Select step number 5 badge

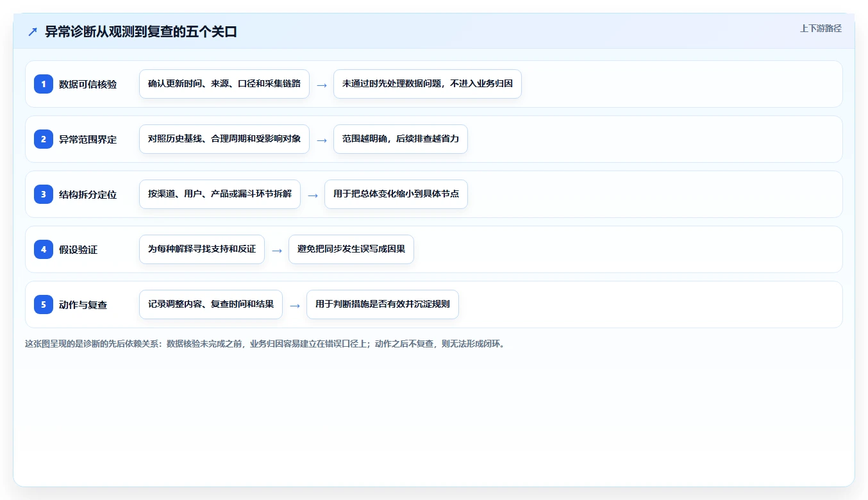tap(44, 304)
